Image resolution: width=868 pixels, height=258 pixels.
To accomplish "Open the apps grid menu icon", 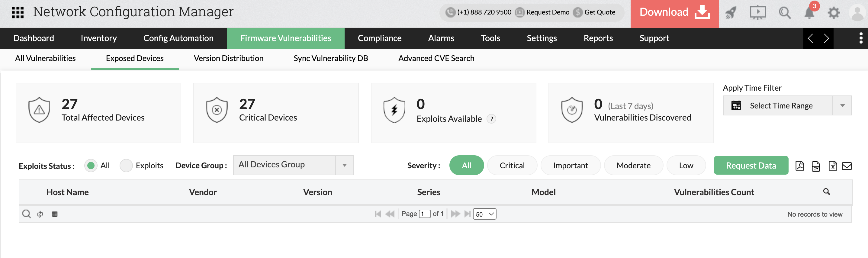I will pos(18,12).
